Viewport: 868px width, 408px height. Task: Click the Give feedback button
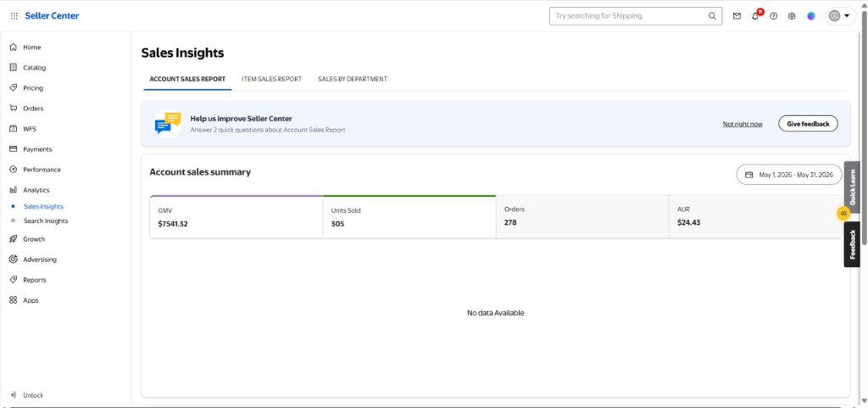point(808,124)
